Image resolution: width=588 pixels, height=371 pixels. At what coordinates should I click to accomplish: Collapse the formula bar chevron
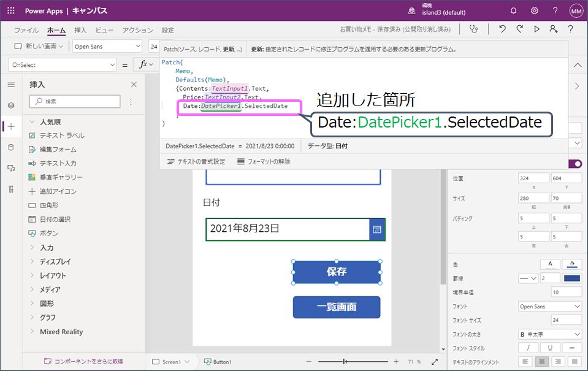pos(578,65)
